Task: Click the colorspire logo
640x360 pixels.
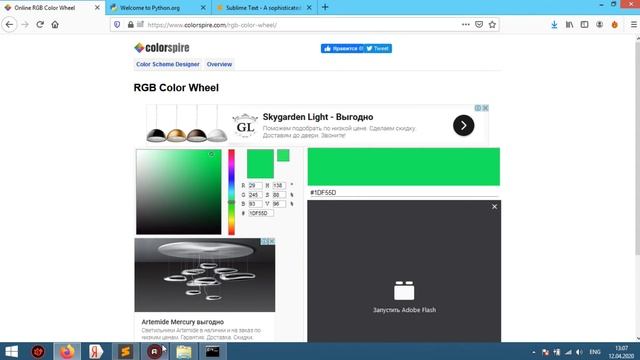Action: point(162,48)
